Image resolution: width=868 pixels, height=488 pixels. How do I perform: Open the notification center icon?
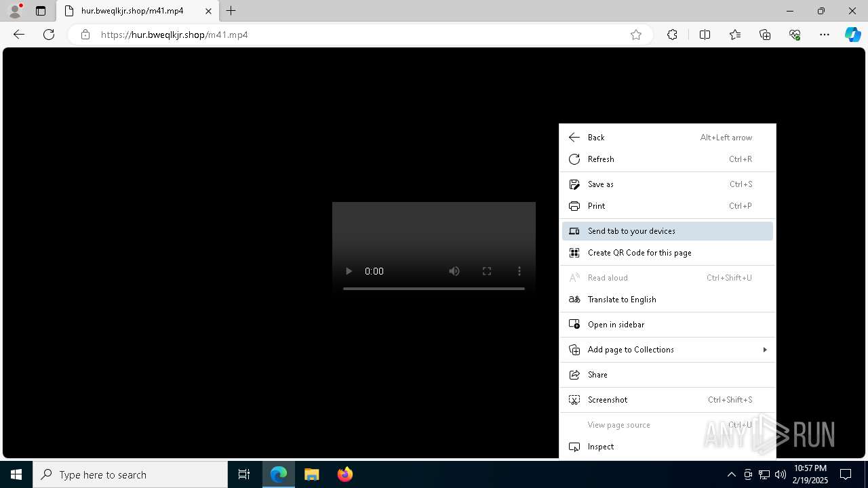[x=846, y=474]
